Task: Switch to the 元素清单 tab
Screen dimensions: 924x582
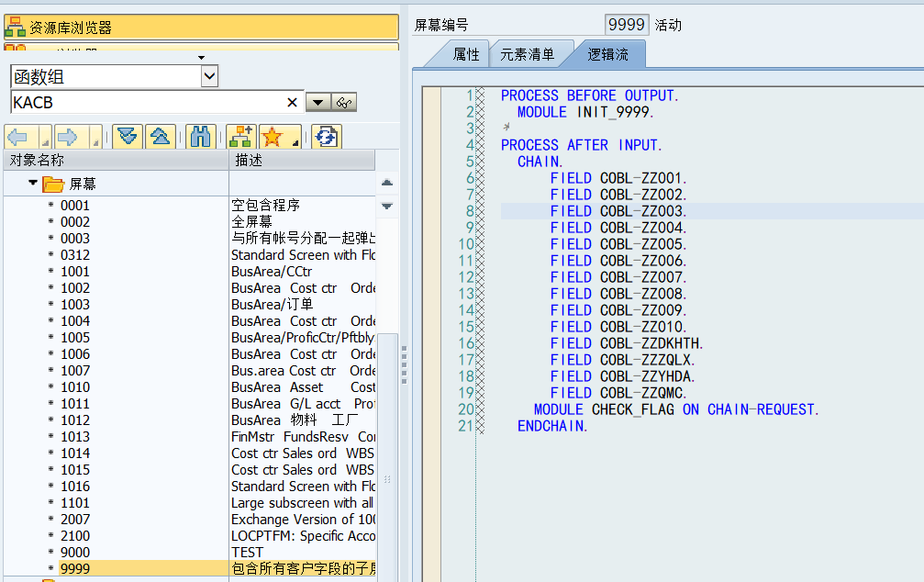Action: (528, 53)
